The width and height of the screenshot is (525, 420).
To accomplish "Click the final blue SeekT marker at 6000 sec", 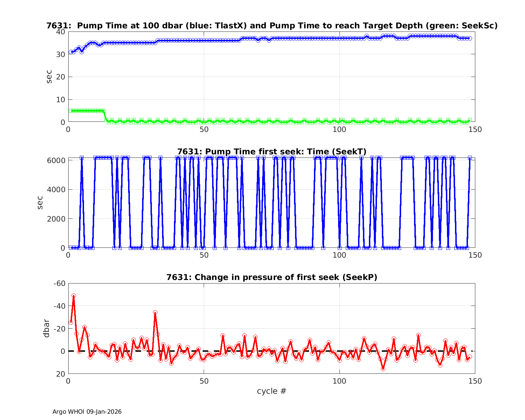I will (470, 158).
